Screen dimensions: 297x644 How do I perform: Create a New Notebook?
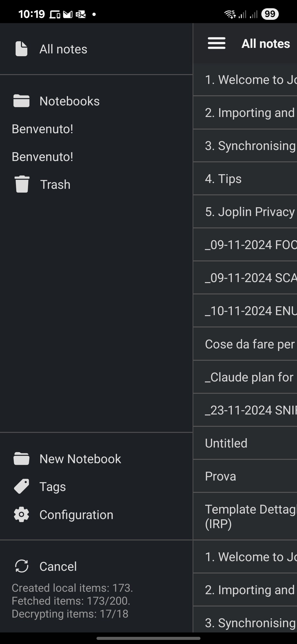[x=96, y=459]
